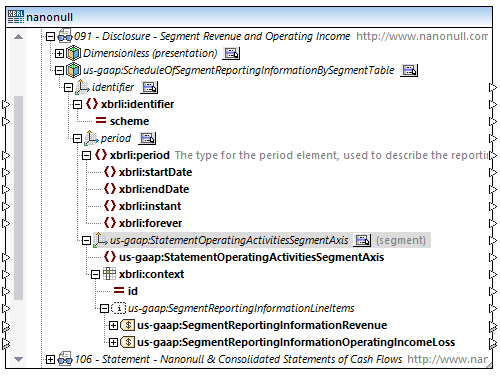This screenshot has height=377, width=500.
Task: Click the dollar icon of SegmentReportingInformationRevenue
Action: pyautogui.click(x=128, y=325)
